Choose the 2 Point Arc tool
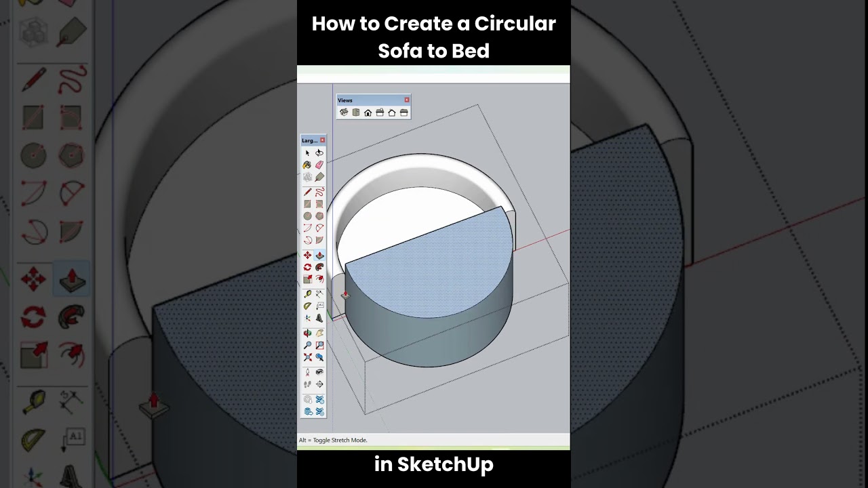 tap(319, 228)
